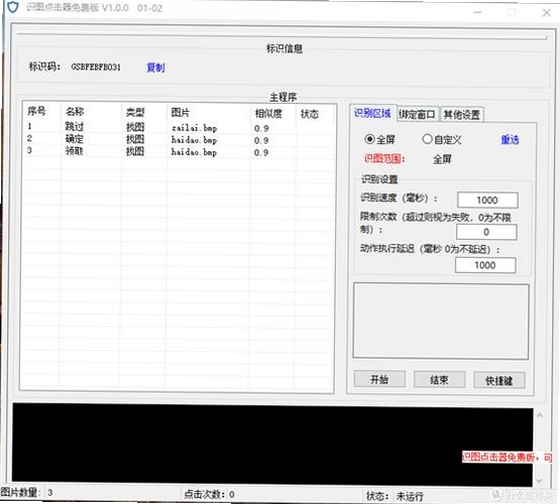Focus the 动作执行延迟 input field

point(485,265)
